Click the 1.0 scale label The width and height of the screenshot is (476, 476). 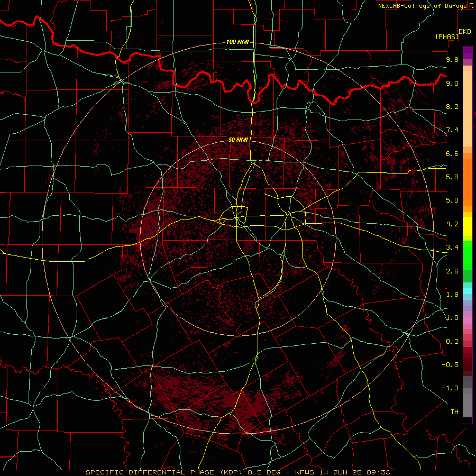pos(452,317)
